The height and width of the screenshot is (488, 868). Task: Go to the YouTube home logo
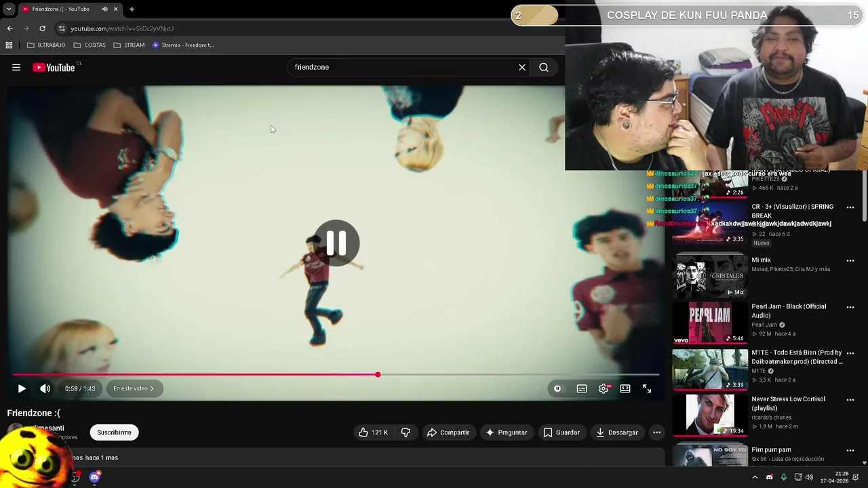(54, 67)
